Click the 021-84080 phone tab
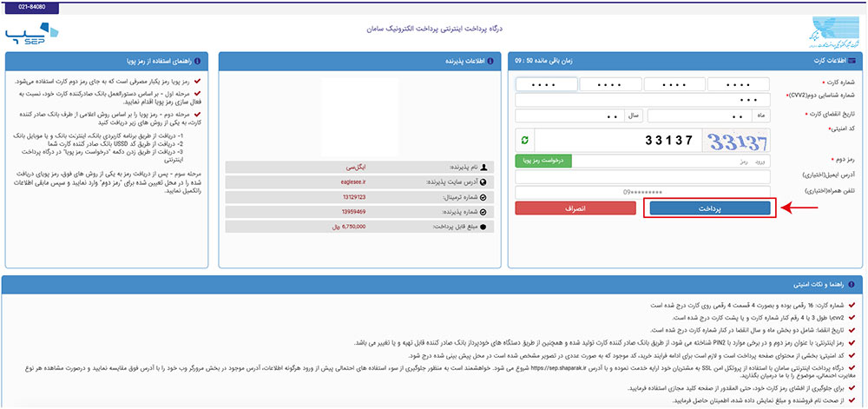868x409 pixels. [x=30, y=7]
